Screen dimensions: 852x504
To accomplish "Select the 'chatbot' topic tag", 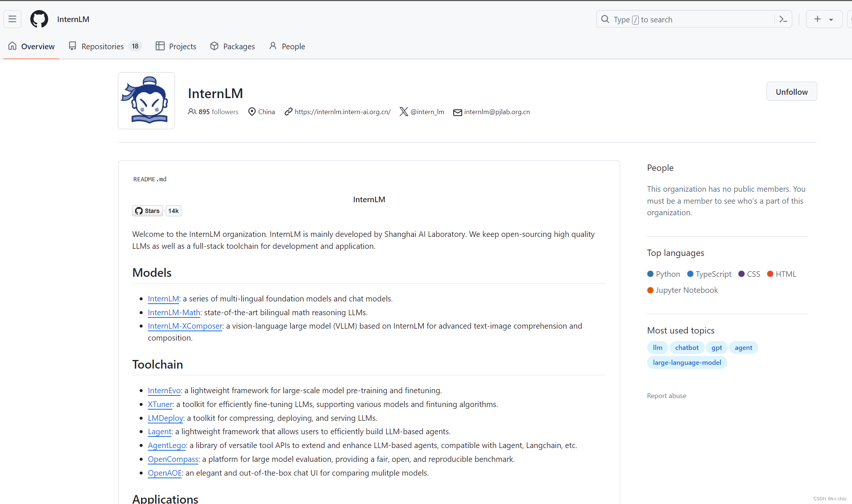I will tap(687, 348).
